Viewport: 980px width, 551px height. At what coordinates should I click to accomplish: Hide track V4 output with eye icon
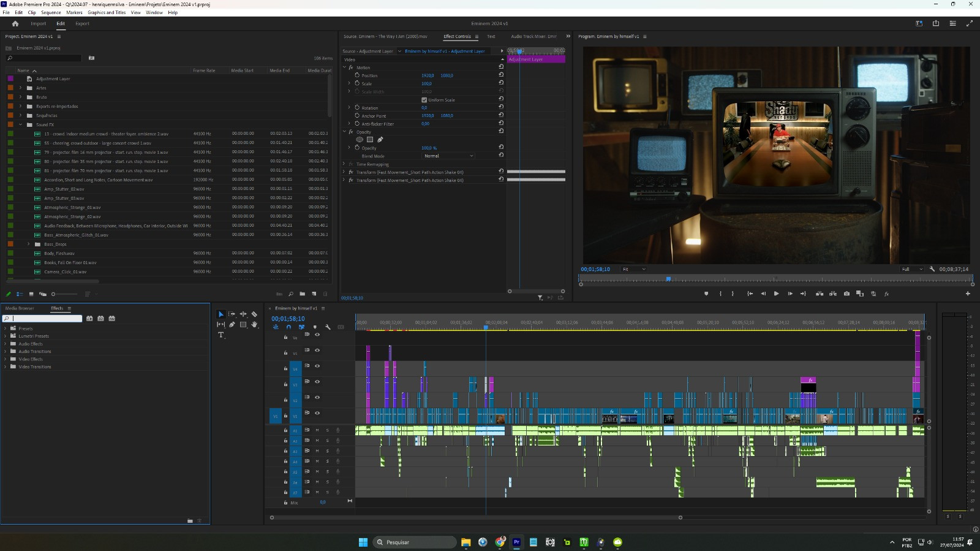(x=317, y=366)
